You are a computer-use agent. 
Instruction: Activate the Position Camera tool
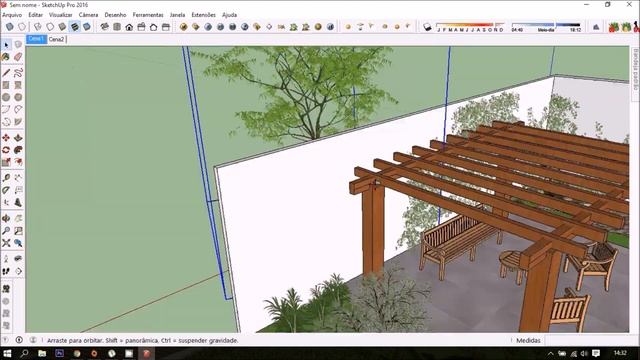point(6,259)
